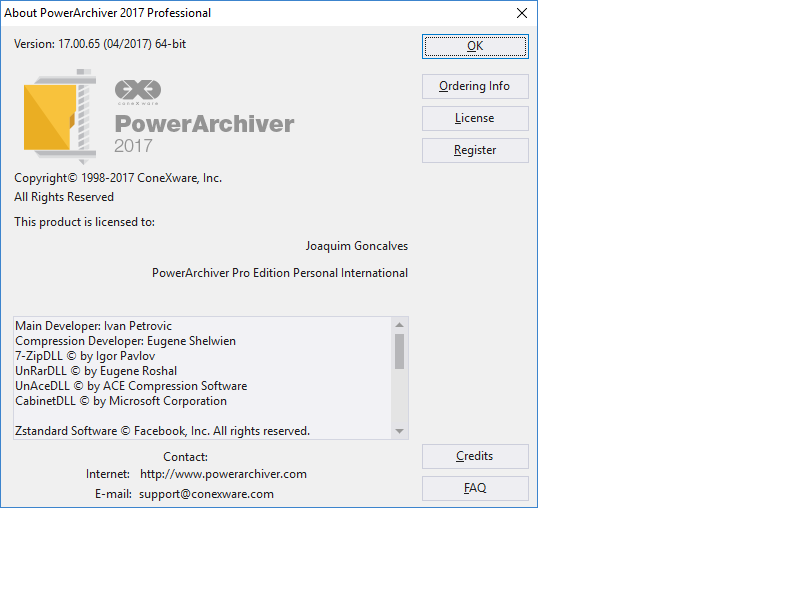Click the 'Internet:' label
Screen dimensions: 800x600
[108, 474]
